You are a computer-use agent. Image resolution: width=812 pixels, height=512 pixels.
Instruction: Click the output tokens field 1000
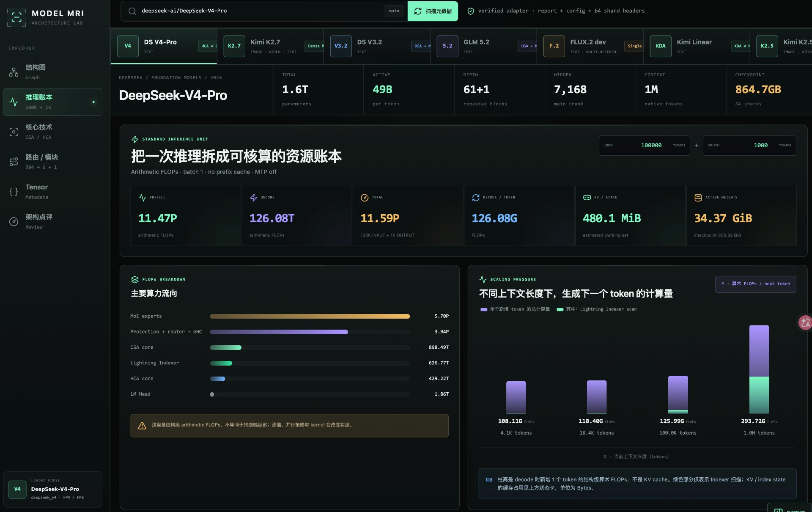[749, 146]
